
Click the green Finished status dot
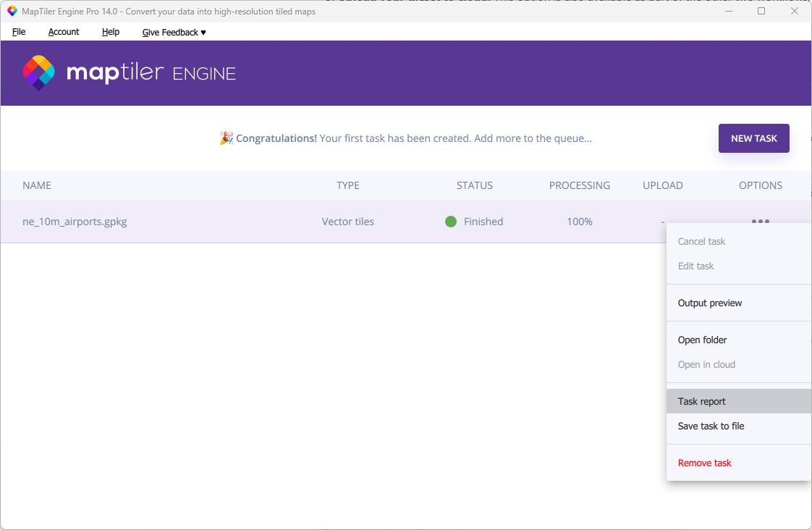click(451, 222)
